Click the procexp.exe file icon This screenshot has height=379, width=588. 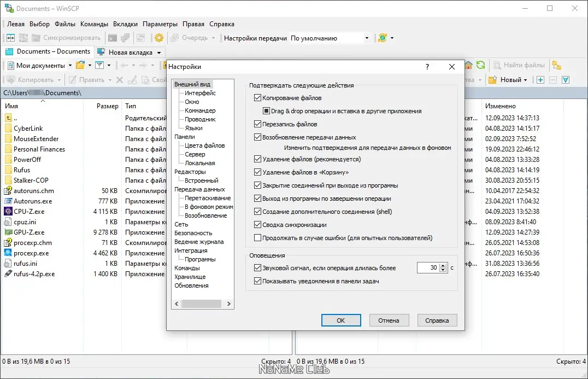coord(8,253)
